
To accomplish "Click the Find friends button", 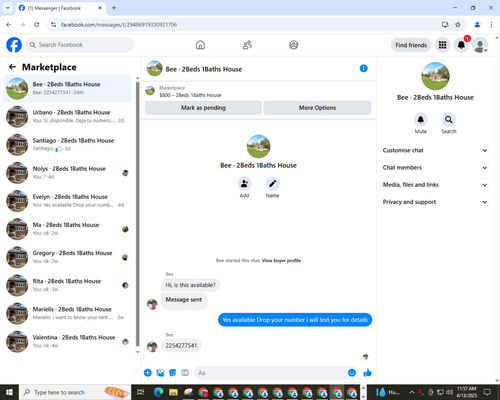I will [x=411, y=45].
